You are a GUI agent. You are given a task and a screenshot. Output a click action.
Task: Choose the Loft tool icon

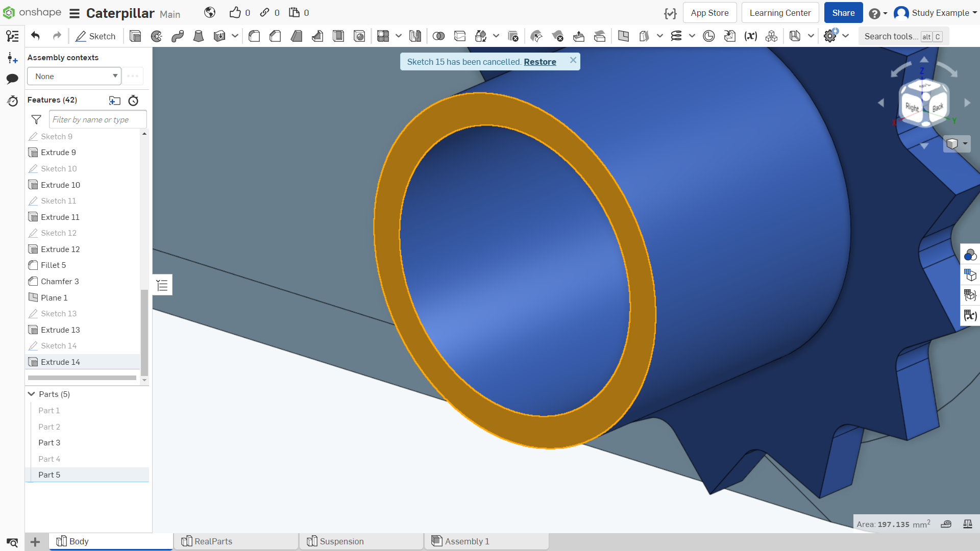pyautogui.click(x=199, y=36)
